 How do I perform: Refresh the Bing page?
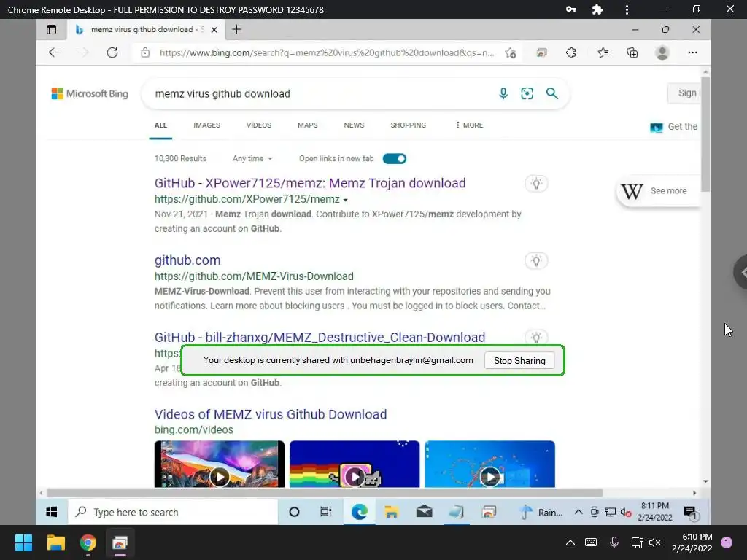[112, 52]
